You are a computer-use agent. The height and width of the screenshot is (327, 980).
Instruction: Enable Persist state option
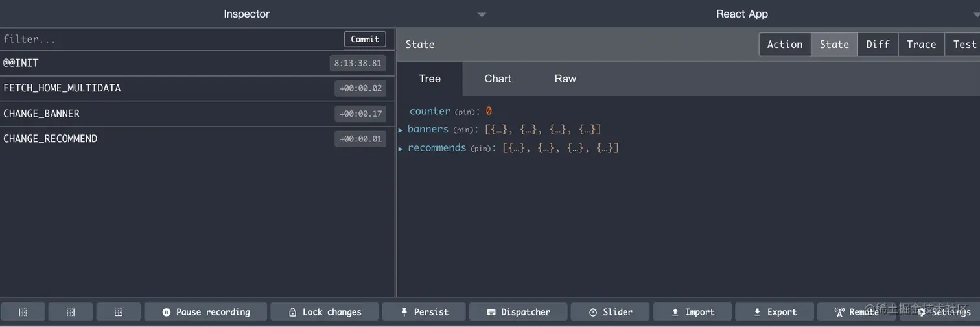coord(424,312)
